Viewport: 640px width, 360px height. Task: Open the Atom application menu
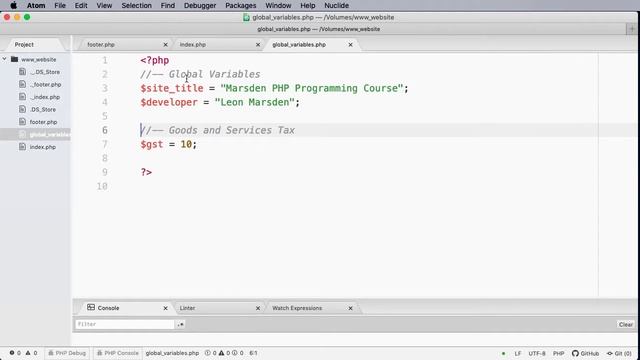(36, 5)
